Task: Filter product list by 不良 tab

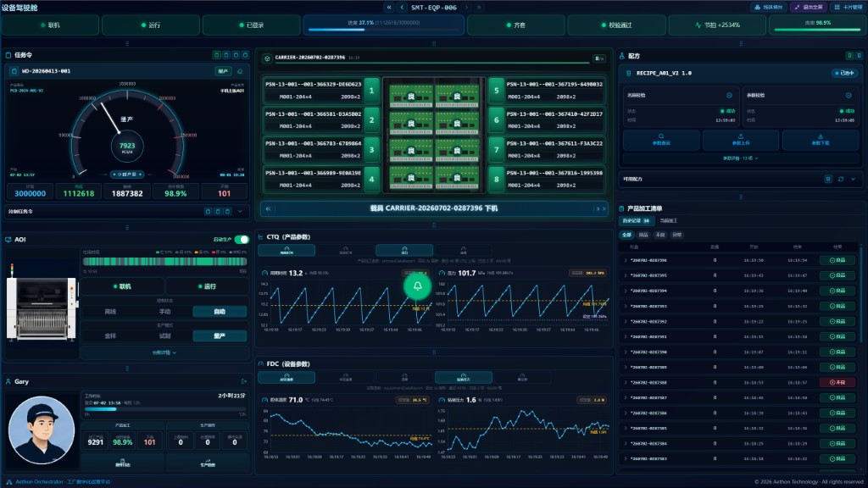Action: coord(659,235)
